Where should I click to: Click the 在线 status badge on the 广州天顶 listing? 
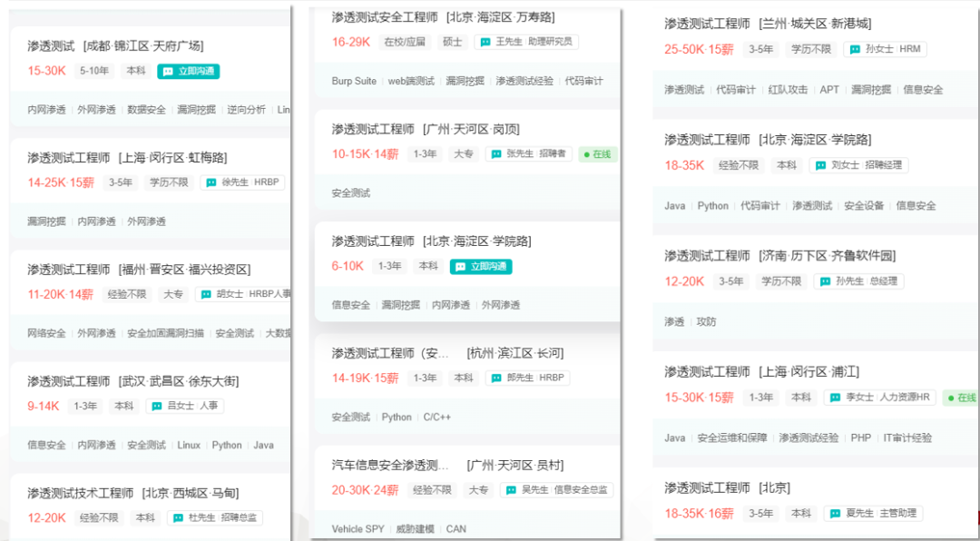point(596,153)
